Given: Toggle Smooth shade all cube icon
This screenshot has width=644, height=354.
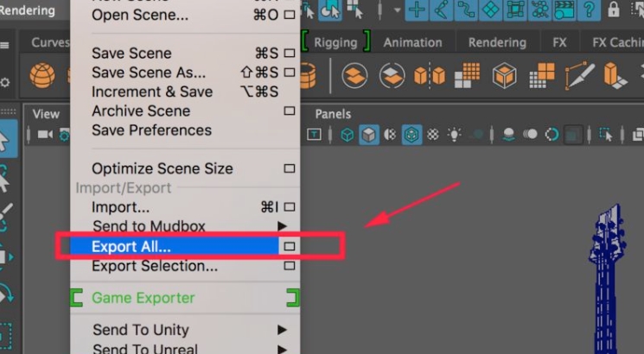Looking at the screenshot, I should (x=369, y=135).
